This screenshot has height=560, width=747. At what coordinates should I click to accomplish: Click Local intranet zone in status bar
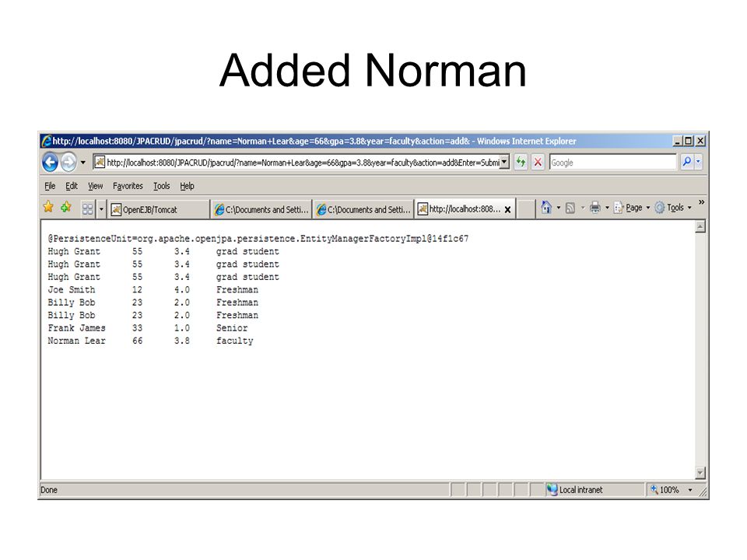point(574,489)
